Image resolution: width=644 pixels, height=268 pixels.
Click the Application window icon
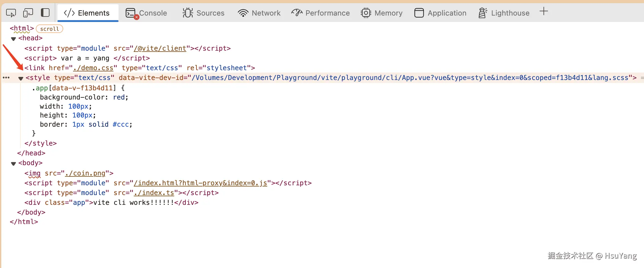pyautogui.click(x=419, y=13)
